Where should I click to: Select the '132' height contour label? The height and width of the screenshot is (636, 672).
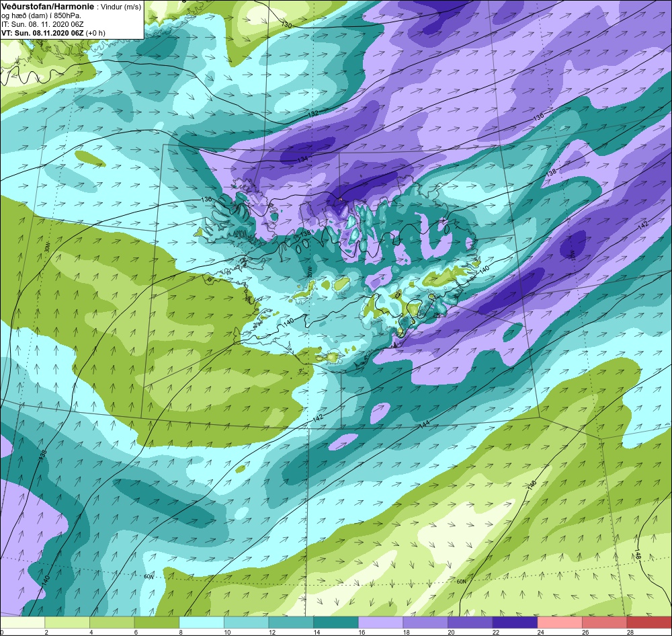tap(313, 114)
